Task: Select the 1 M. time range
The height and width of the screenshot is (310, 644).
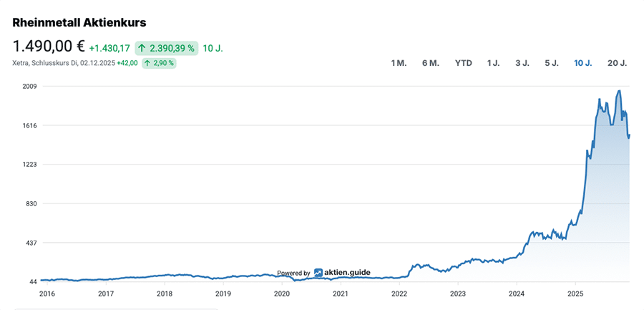Action: [x=399, y=63]
